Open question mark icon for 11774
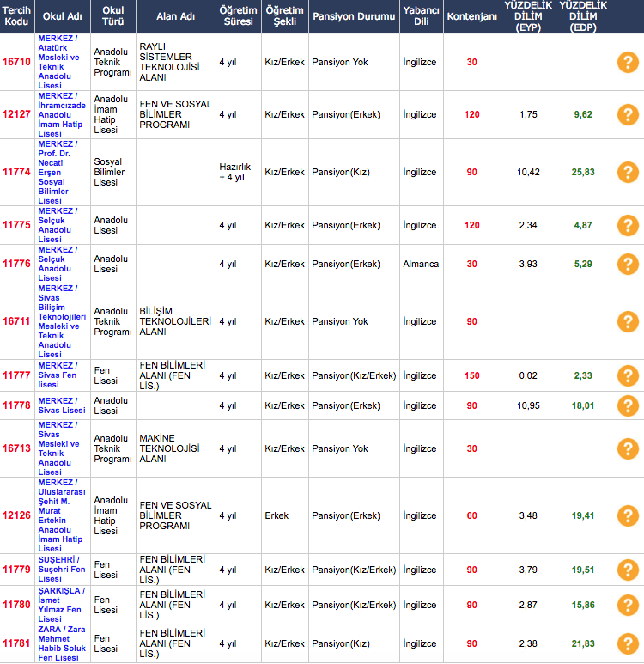This screenshot has width=644, height=664. pos(628,173)
